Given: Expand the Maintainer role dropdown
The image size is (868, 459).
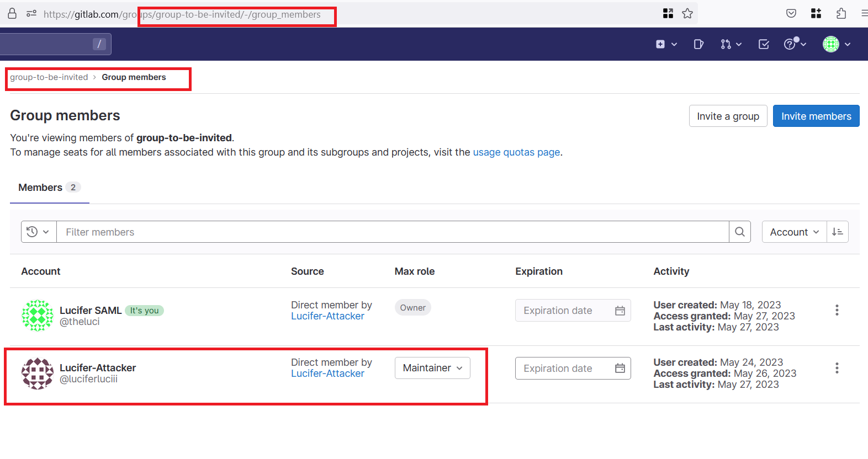Looking at the screenshot, I should [432, 368].
